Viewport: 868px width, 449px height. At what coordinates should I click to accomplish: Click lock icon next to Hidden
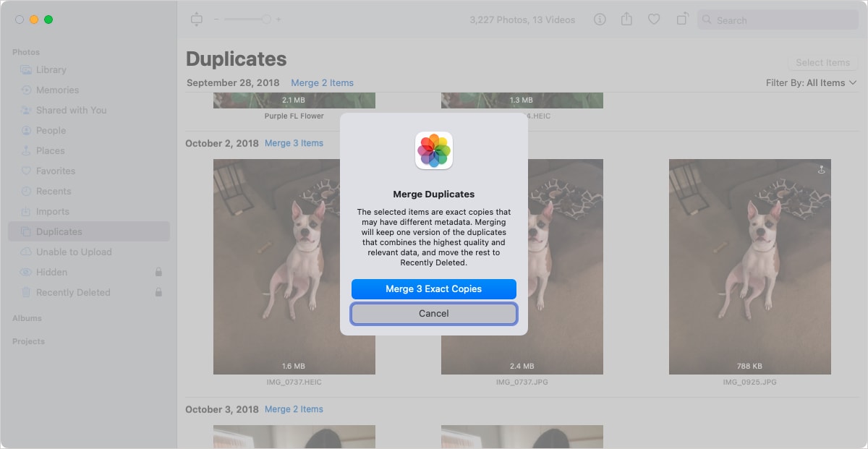coord(158,272)
